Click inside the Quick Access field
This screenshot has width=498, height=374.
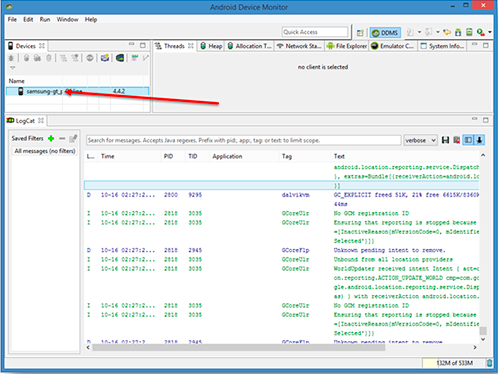315,32
